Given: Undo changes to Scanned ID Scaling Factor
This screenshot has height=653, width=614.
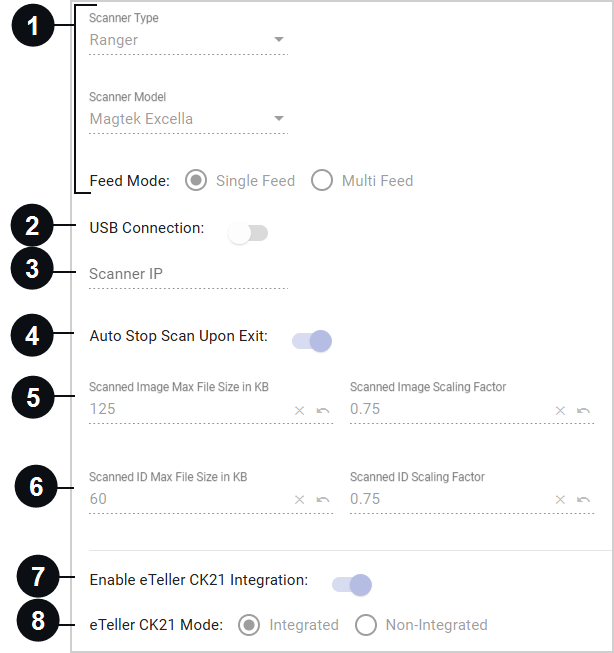Looking at the screenshot, I should [x=583, y=499].
